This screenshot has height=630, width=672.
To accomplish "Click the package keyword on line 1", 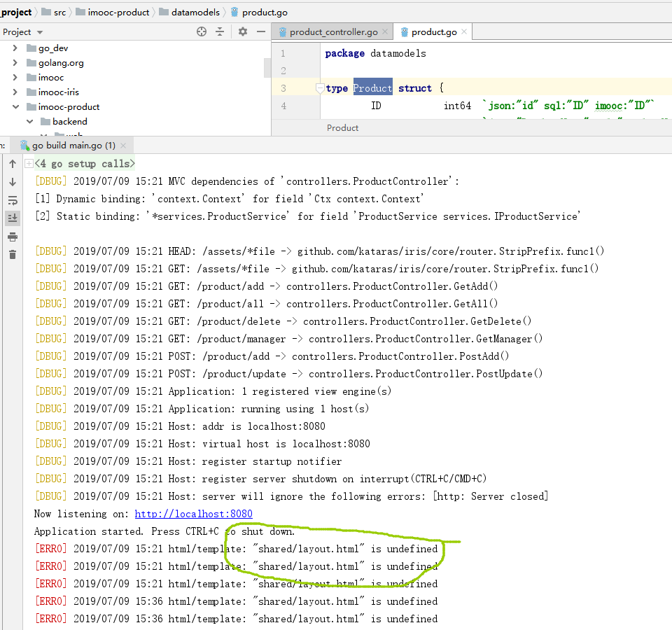I will (x=344, y=53).
